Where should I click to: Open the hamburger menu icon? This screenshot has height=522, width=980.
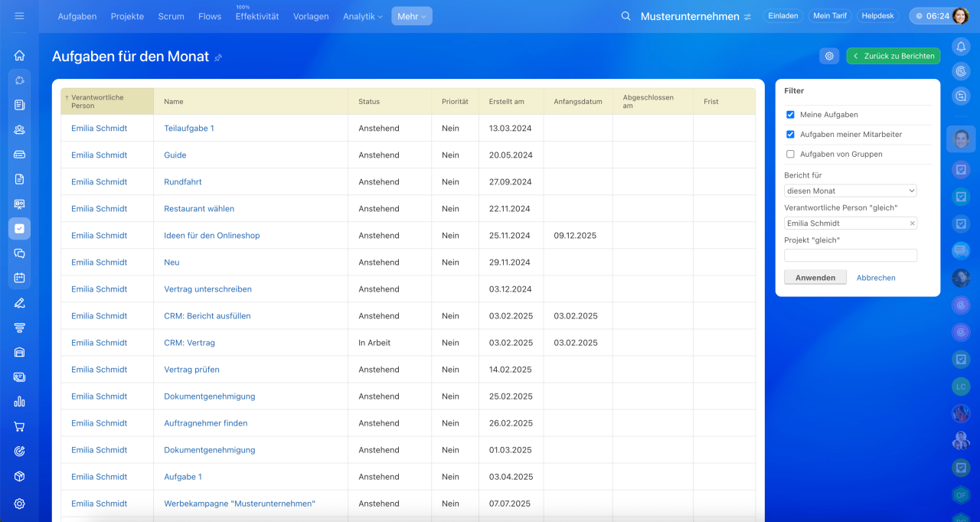click(x=19, y=16)
